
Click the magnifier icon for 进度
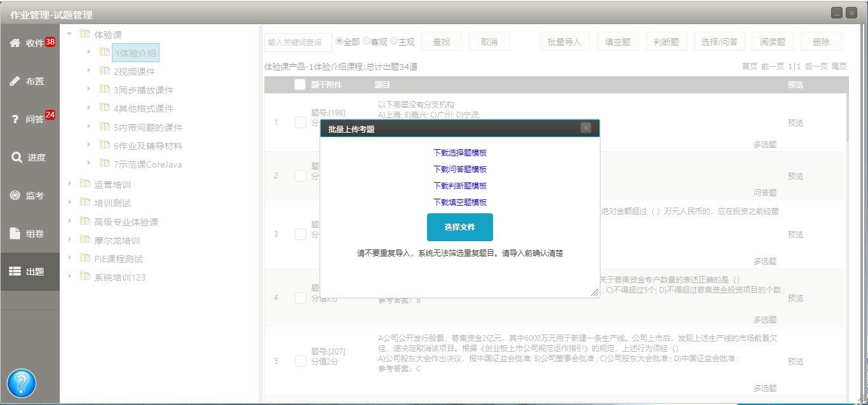coord(17,157)
